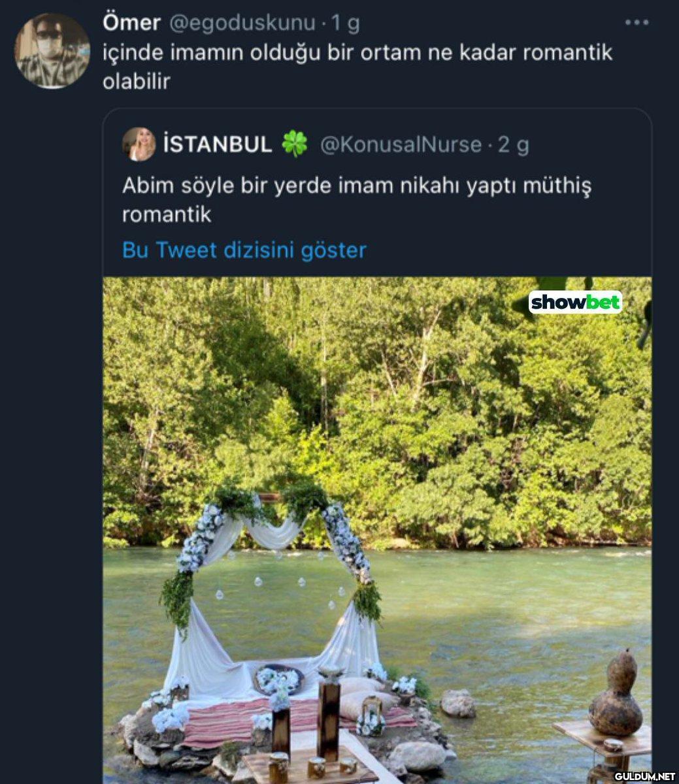Click the "2 g" quoted tweet timestamp

(514, 144)
